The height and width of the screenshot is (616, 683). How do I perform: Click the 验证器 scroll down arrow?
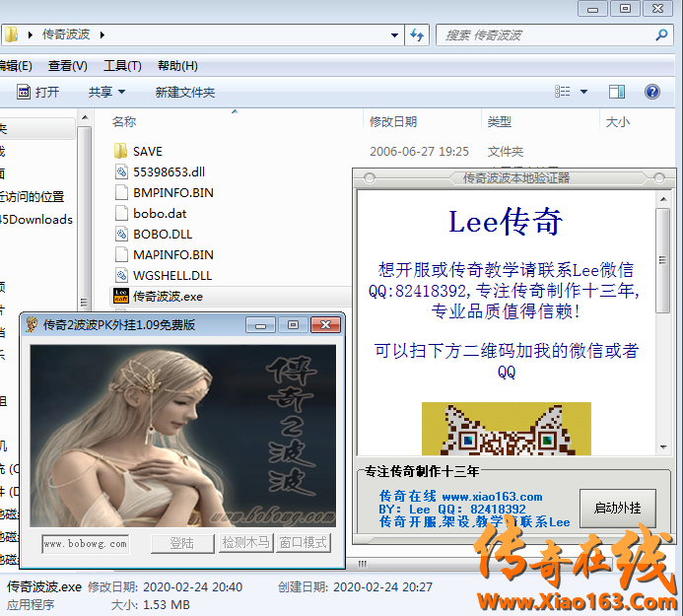pos(663,447)
